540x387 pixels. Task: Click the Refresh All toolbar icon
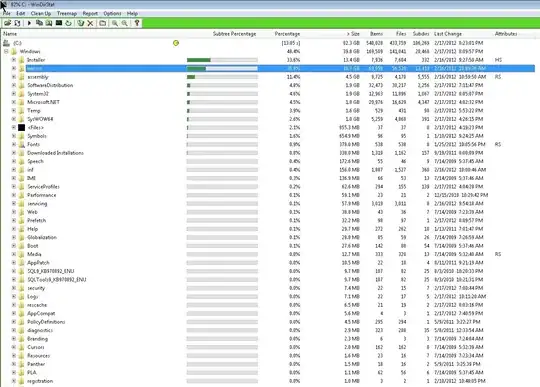(17, 23)
